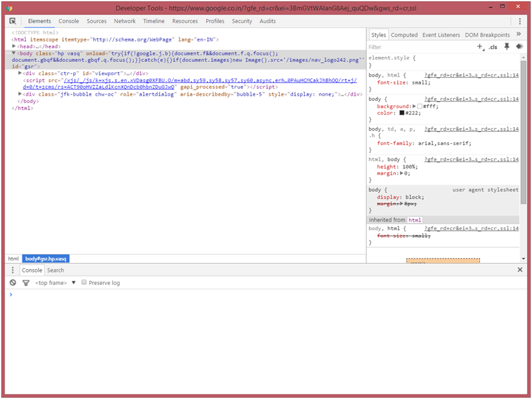Viewport: 532px width, 399px height.
Task: Expand the background property shorthand triangle
Action: (x=415, y=106)
